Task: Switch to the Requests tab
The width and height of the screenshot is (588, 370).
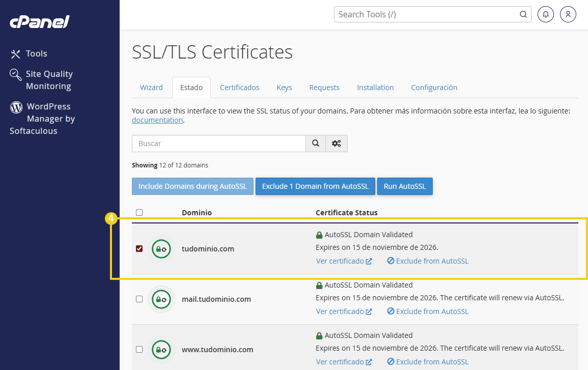Action: coord(324,88)
